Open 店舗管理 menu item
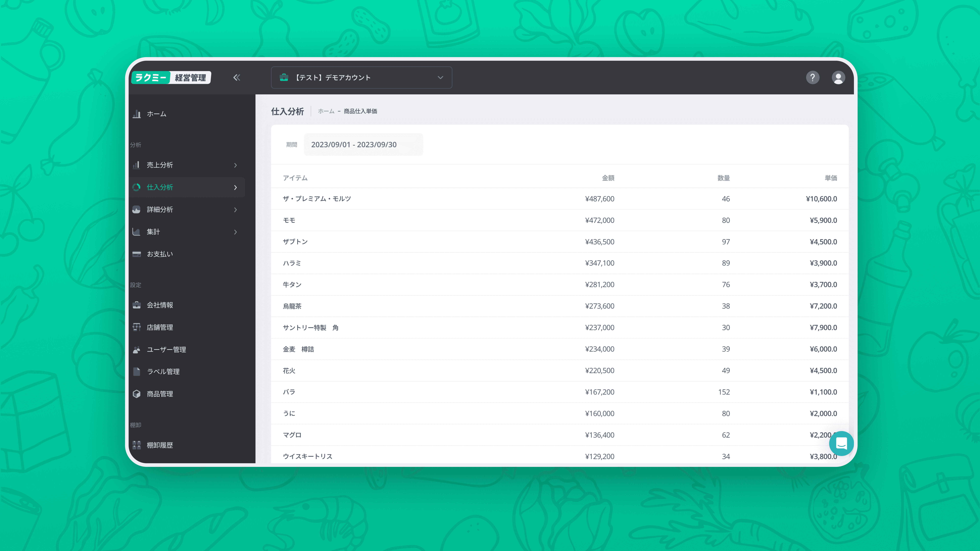 point(160,327)
